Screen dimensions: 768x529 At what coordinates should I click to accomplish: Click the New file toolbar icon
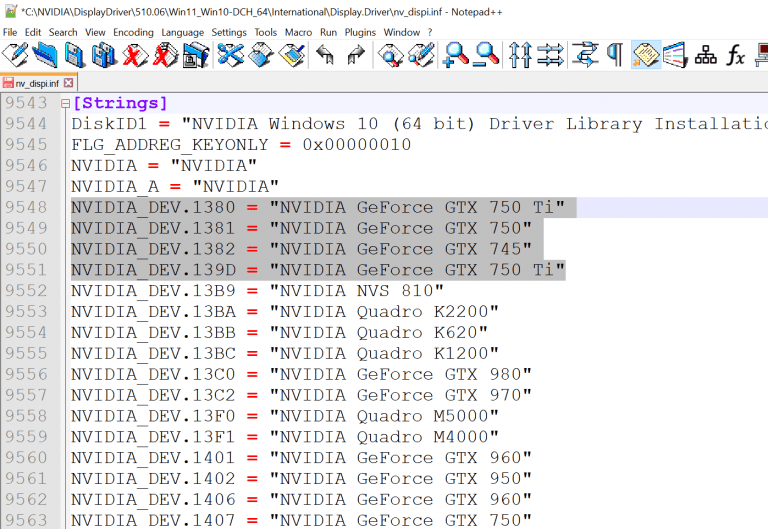tap(15, 54)
